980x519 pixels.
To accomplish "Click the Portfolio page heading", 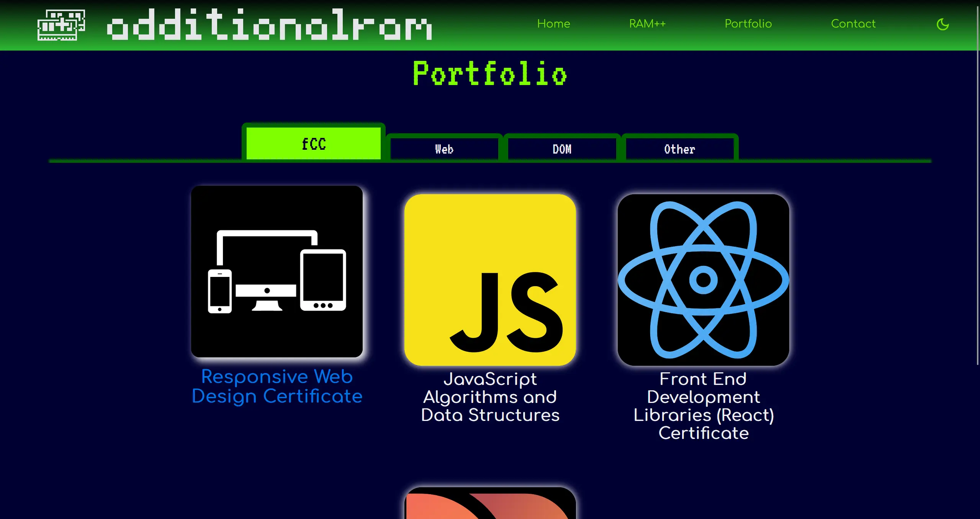I will [490, 74].
